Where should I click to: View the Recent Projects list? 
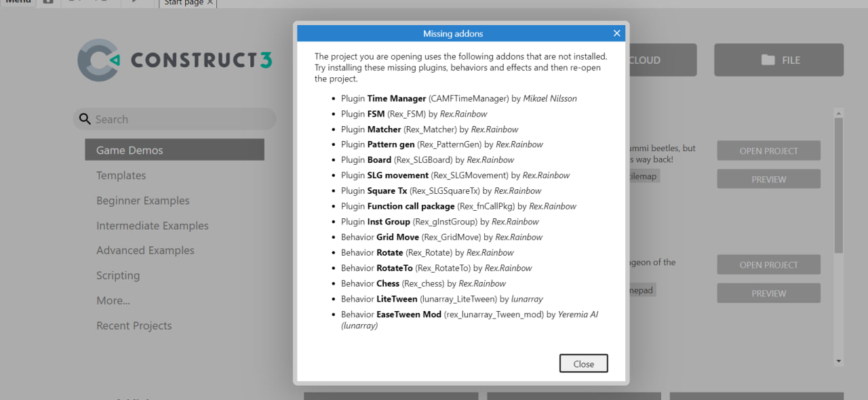(134, 325)
